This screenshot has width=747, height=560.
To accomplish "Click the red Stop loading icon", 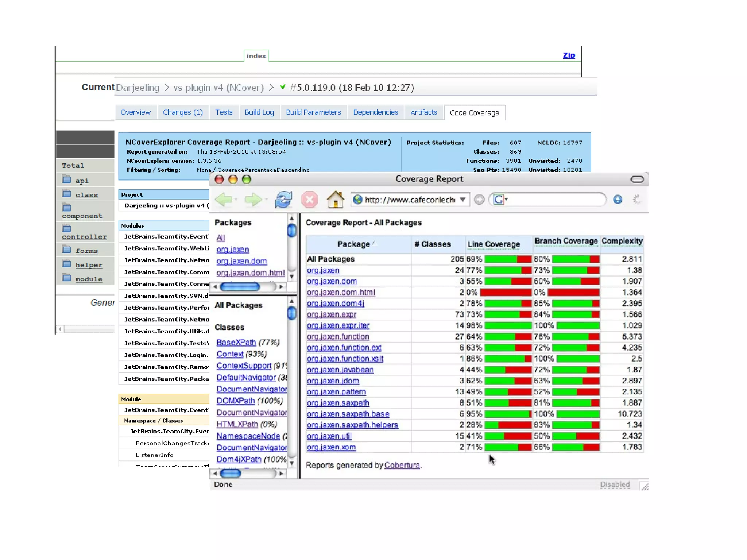I will [x=309, y=200].
